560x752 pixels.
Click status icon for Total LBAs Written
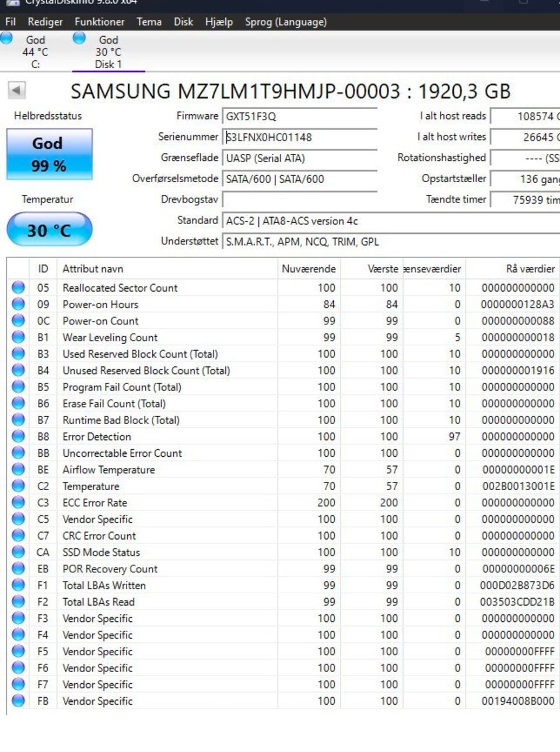click(19, 585)
